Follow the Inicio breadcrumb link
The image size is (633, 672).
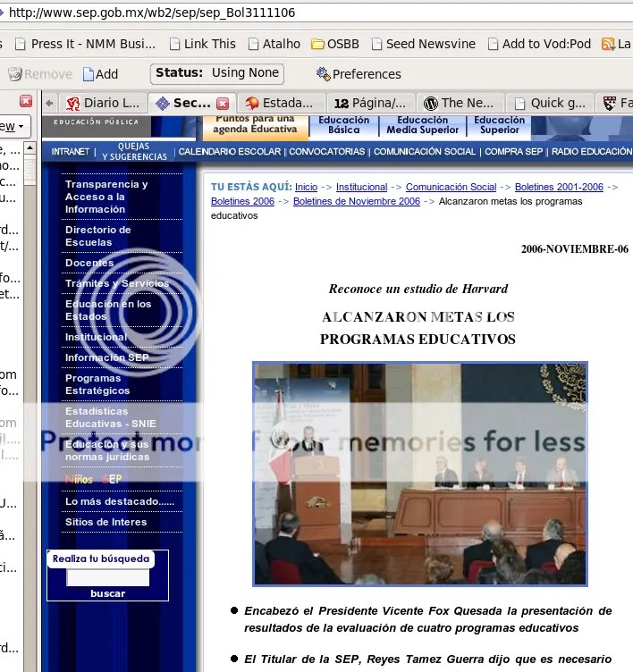tap(306, 188)
